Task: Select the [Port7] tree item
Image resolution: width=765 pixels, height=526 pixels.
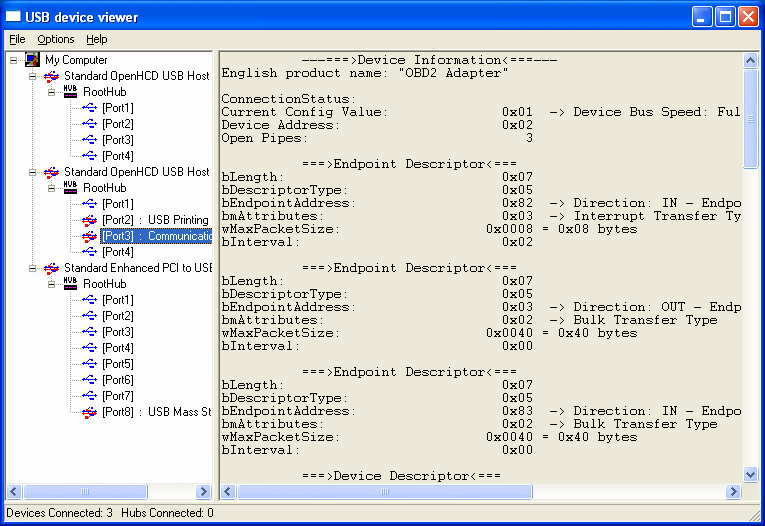Action: pos(118,396)
